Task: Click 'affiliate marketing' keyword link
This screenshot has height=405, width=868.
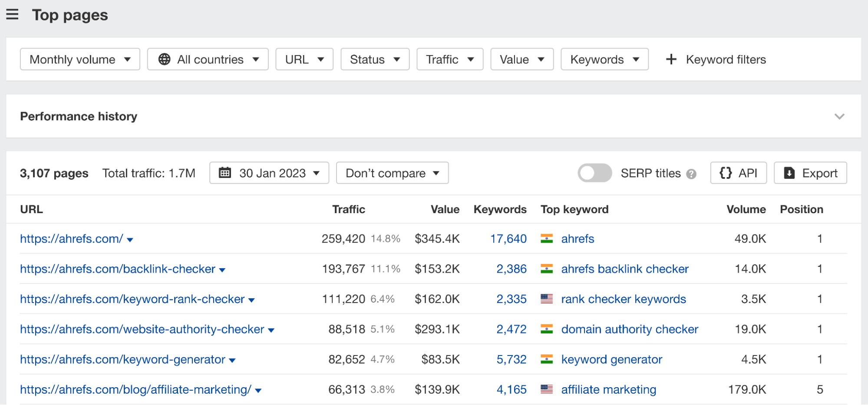Action: (x=608, y=390)
